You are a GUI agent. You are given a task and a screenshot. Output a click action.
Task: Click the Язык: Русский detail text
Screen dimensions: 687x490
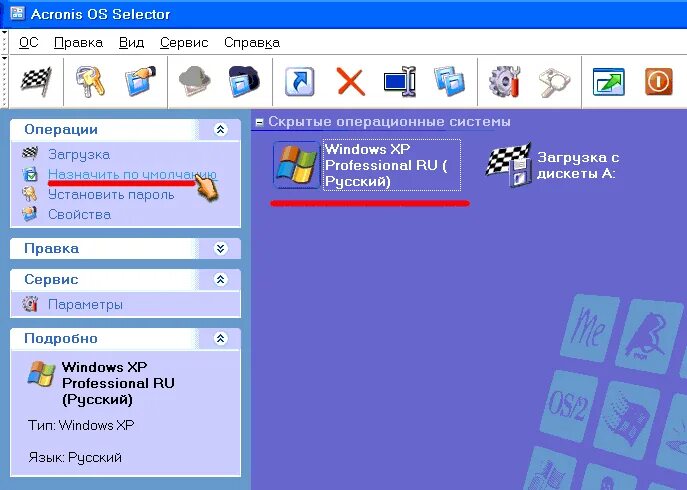point(75,458)
